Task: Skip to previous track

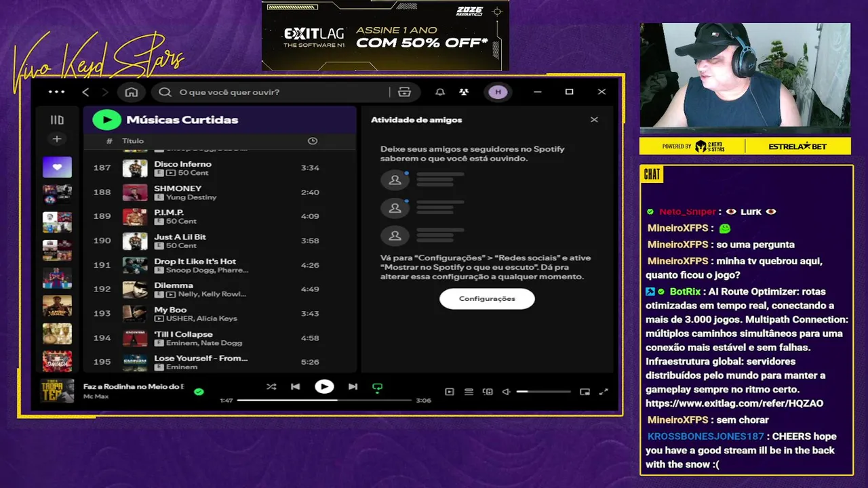Action: coord(295,386)
